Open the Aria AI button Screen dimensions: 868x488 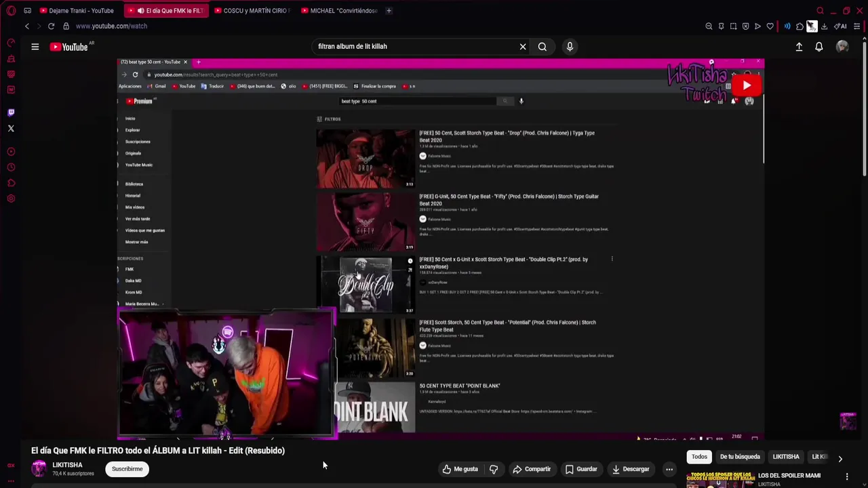[841, 26]
